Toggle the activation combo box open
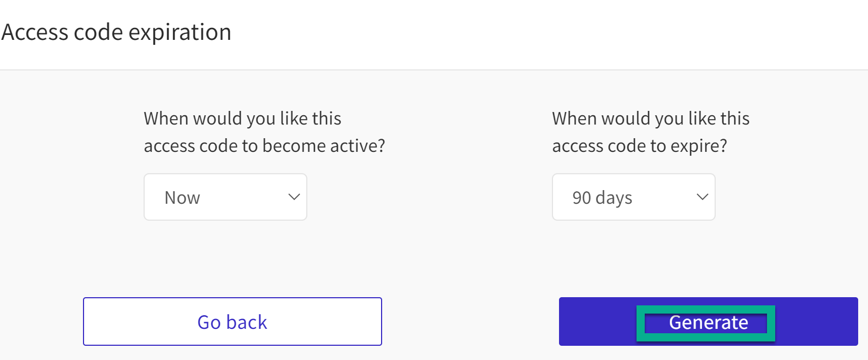This screenshot has width=868, height=360. click(225, 197)
